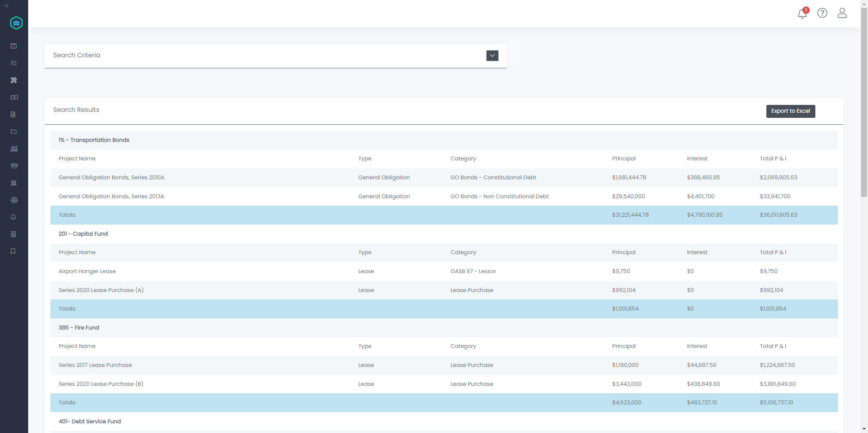Collapse the Search Criteria panel
Image resolution: width=868 pixels, height=433 pixels.
tap(492, 55)
